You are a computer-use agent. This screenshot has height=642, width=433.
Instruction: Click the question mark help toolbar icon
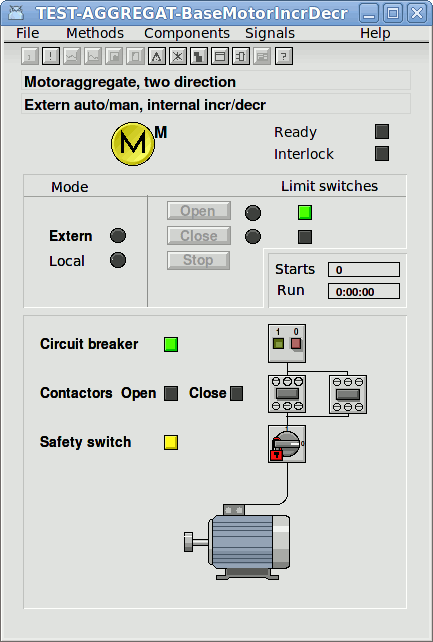(x=283, y=57)
